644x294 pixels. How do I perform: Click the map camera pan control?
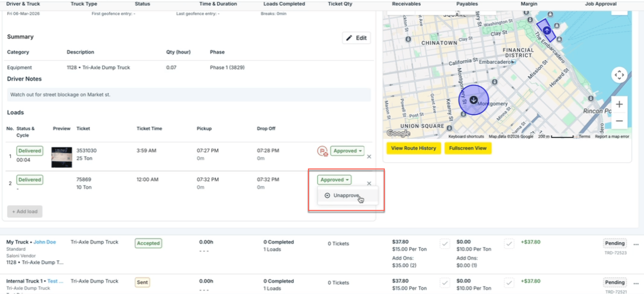tap(619, 75)
